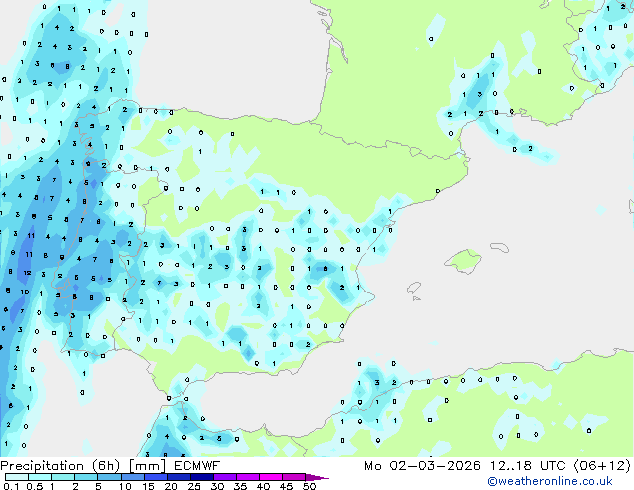Click the '0.1' legend scale label

(11, 486)
